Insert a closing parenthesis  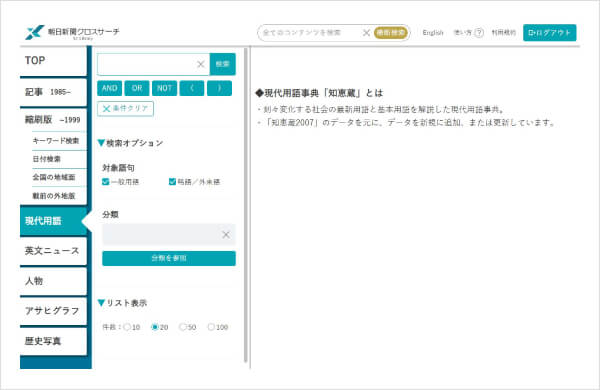coord(219,88)
